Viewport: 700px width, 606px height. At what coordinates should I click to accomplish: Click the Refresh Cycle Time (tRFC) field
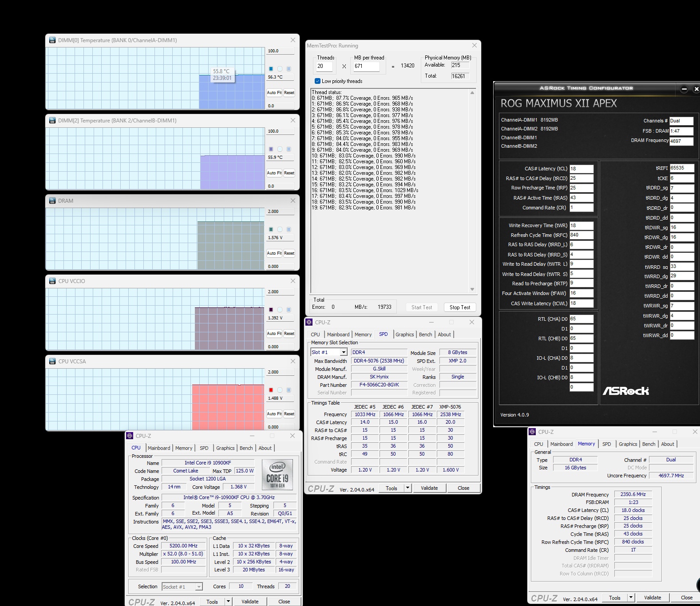pos(581,235)
